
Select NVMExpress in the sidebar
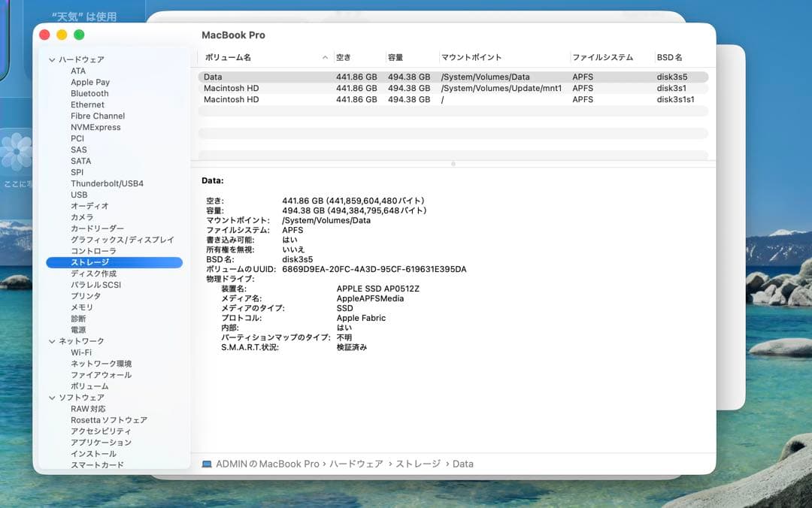click(95, 128)
